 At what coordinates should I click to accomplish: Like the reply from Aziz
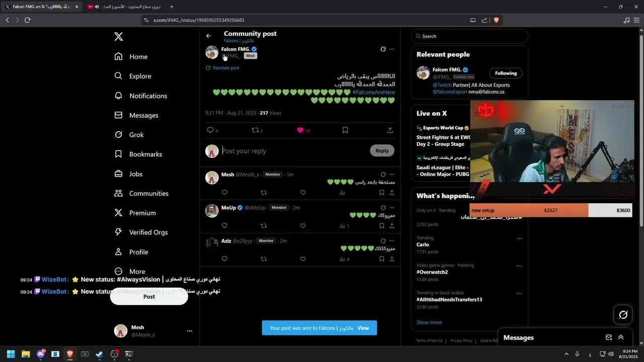pyautogui.click(x=303, y=259)
